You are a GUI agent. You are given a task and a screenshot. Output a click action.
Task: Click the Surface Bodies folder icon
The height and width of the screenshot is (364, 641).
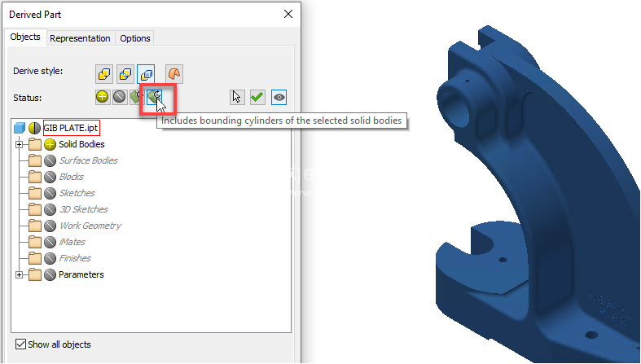coord(35,160)
